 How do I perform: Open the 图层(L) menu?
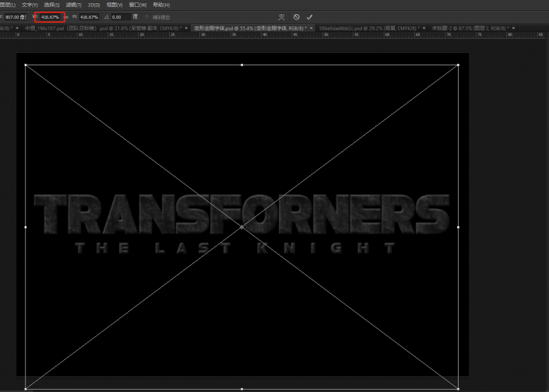point(8,5)
